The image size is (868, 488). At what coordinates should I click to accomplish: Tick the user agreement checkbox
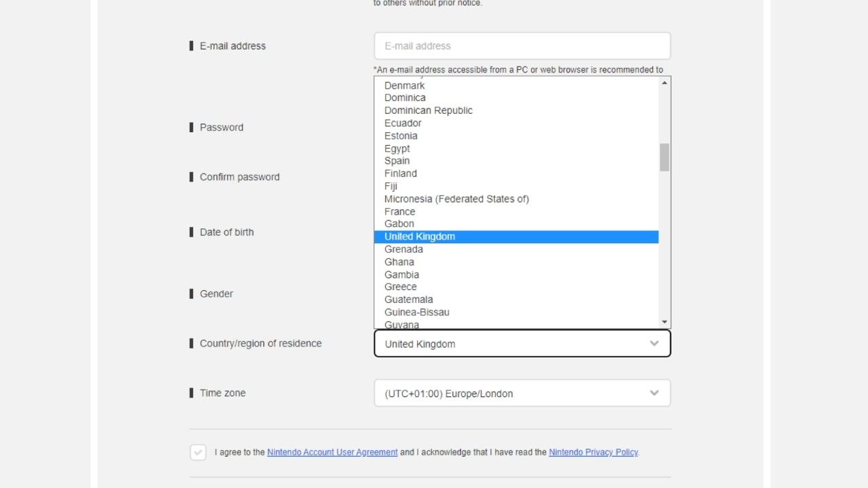pyautogui.click(x=198, y=452)
